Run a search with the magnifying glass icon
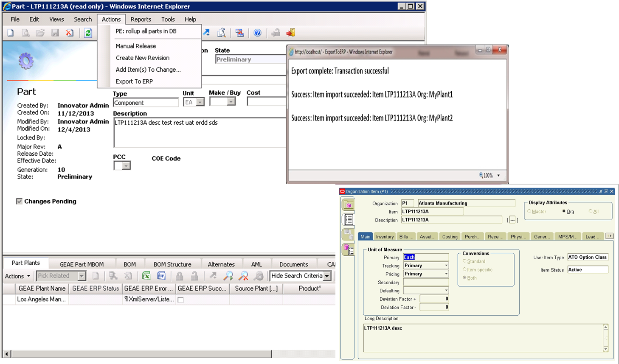 [x=228, y=276]
